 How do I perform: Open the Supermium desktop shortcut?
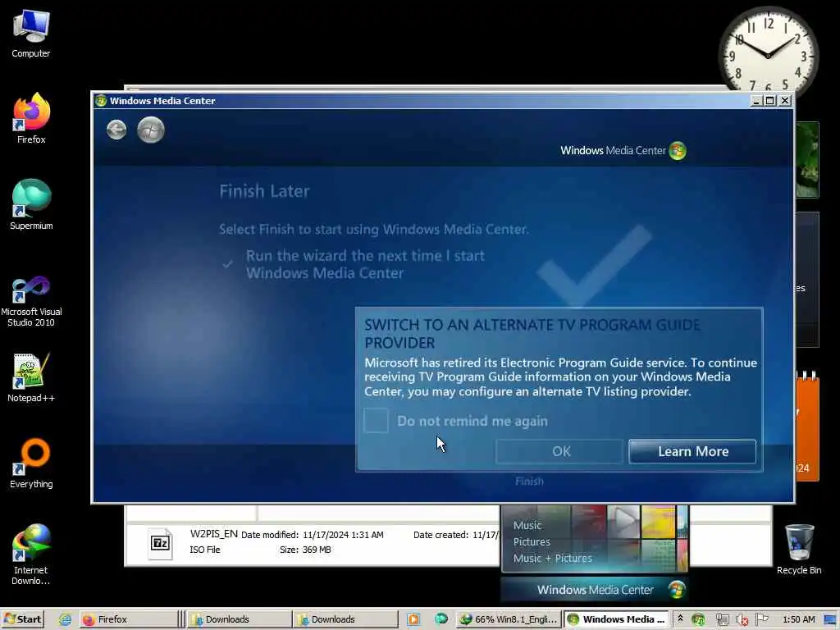31,205
